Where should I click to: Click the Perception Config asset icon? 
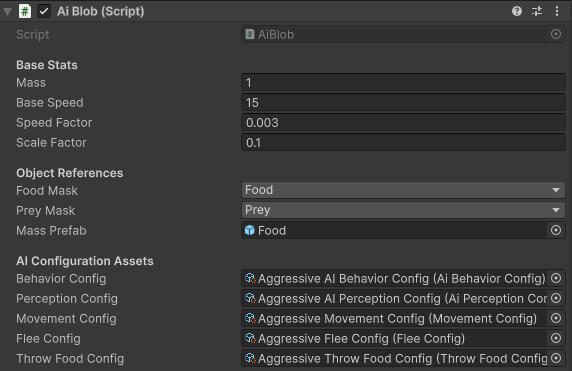pos(250,298)
